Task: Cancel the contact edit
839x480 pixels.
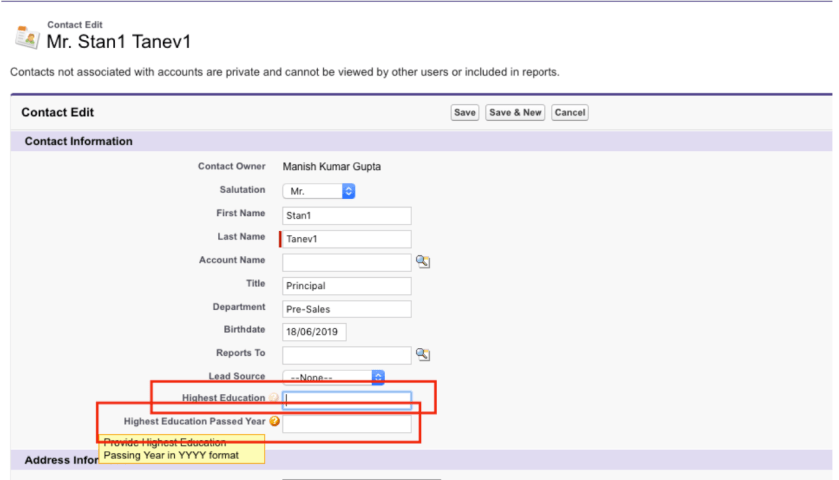Action: (x=569, y=113)
